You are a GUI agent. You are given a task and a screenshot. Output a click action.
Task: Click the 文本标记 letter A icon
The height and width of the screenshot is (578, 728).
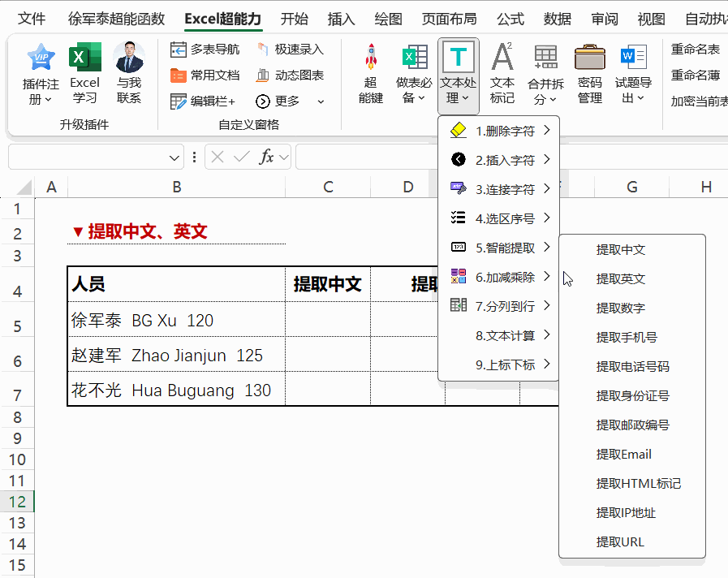pos(502,57)
